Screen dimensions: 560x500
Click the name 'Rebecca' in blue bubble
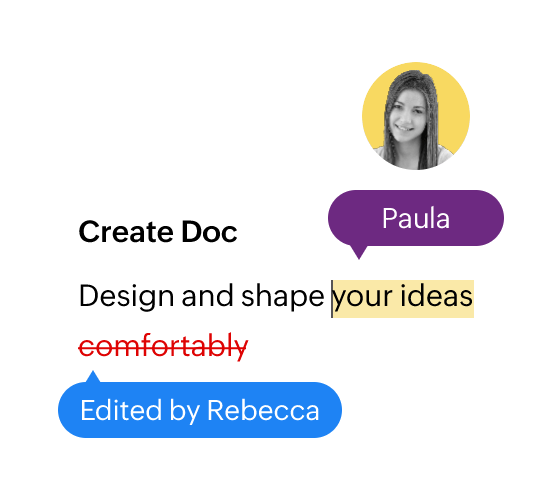[263, 410]
